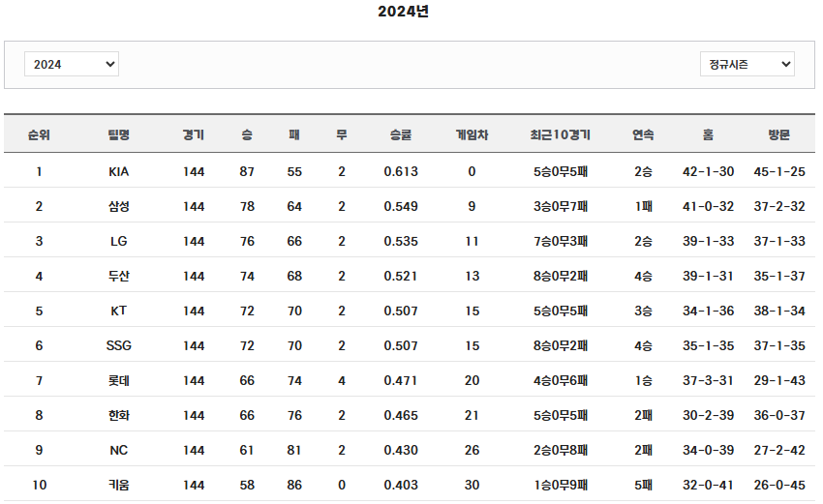The width and height of the screenshot is (823, 504).
Task: Click 삼성's away record 37-2-32
Action: pos(779,206)
